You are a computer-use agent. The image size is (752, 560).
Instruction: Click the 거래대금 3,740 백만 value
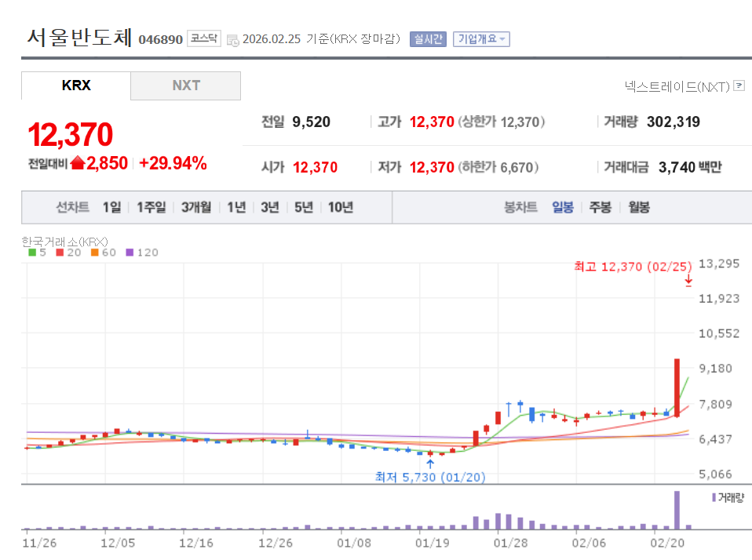[x=690, y=167]
